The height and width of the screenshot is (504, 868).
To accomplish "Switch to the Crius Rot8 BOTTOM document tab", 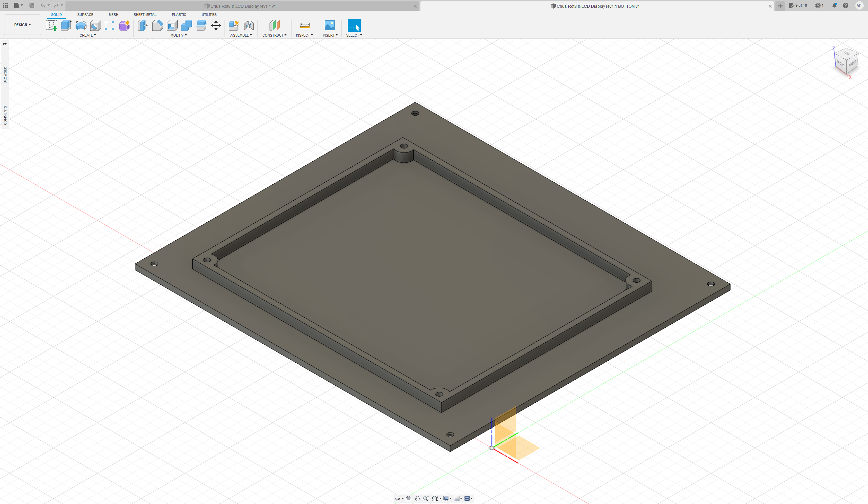I will [x=595, y=6].
